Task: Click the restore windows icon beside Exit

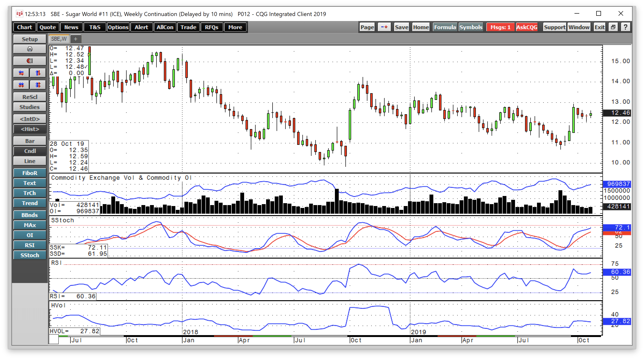Action: tap(613, 27)
